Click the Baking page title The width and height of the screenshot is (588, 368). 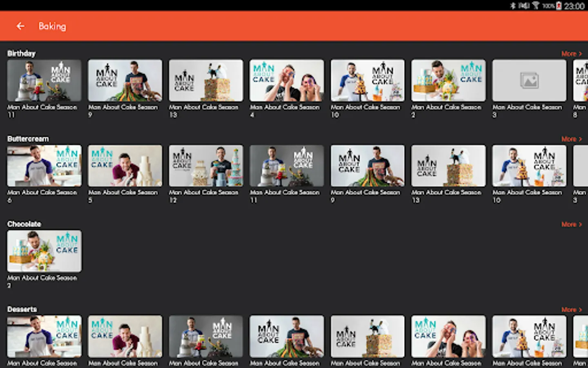tap(52, 26)
